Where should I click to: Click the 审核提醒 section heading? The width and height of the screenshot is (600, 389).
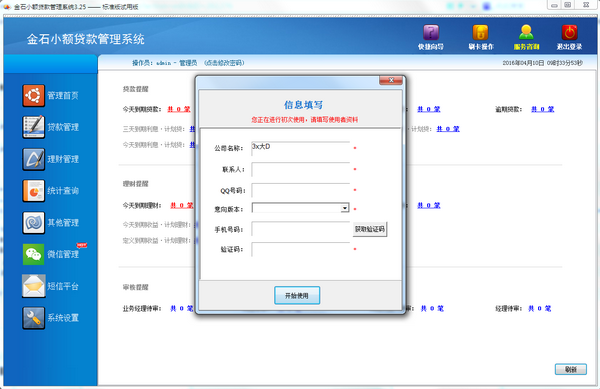coord(135,287)
